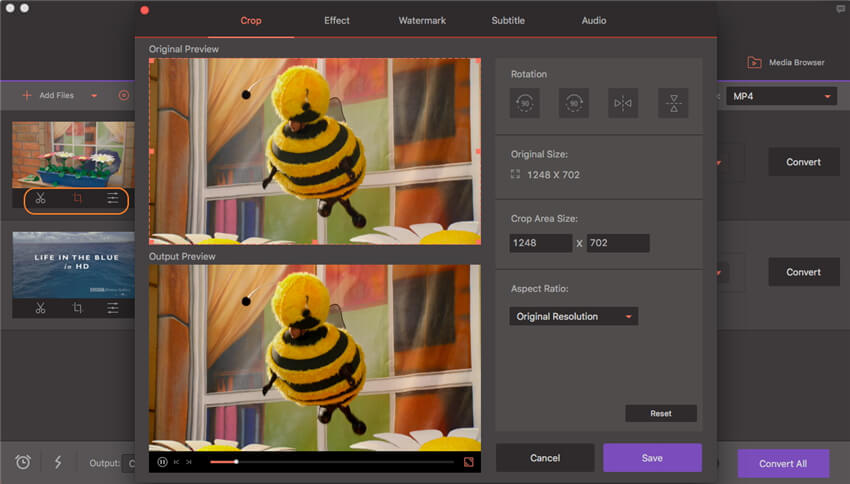Image resolution: width=850 pixels, height=484 pixels.
Task: Click trim scissors icon under bee video
Action: click(41, 198)
